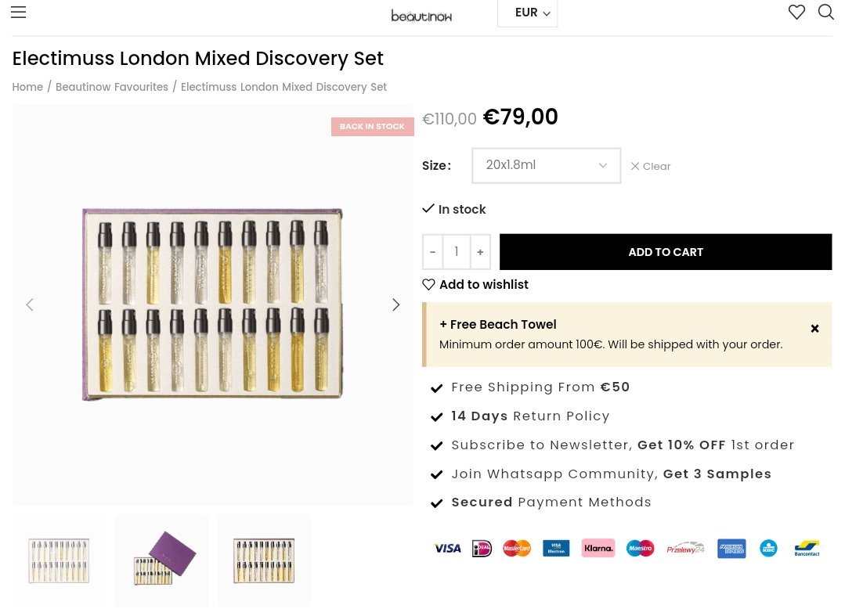Increase quantity with plus button

point(480,252)
